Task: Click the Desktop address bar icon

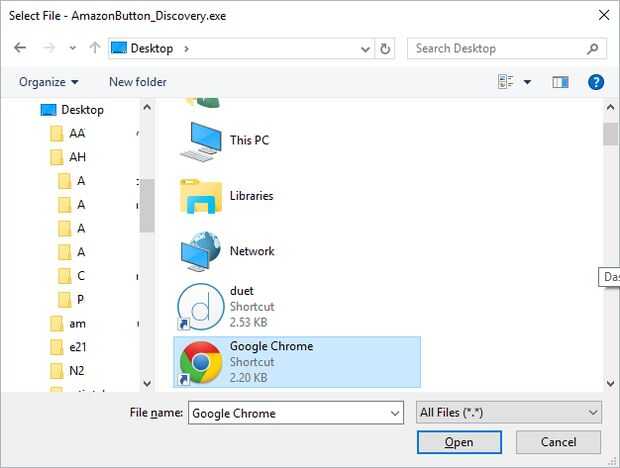Action: pos(119,48)
